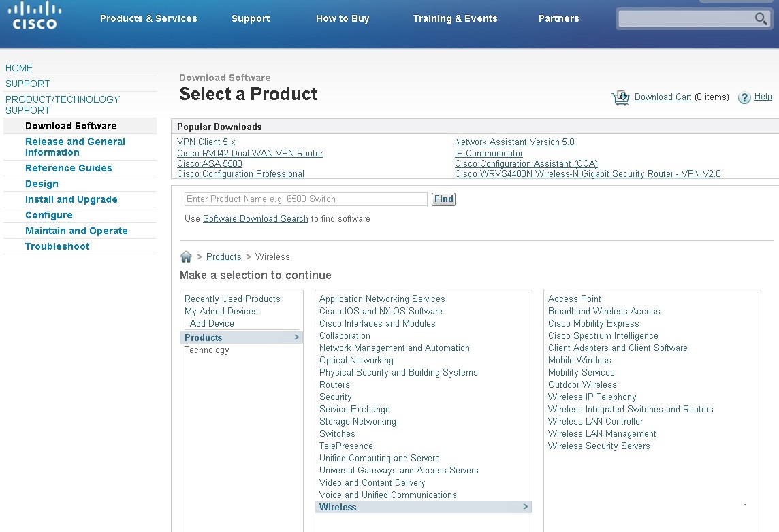Viewport: 779px width, 532px height.
Task: Open Release and General Information
Action: tap(75, 147)
